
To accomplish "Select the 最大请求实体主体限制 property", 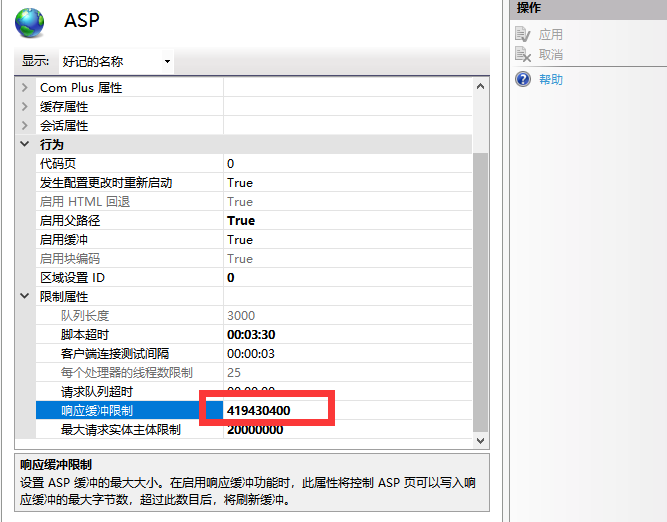I will pyautogui.click(x=254, y=429).
